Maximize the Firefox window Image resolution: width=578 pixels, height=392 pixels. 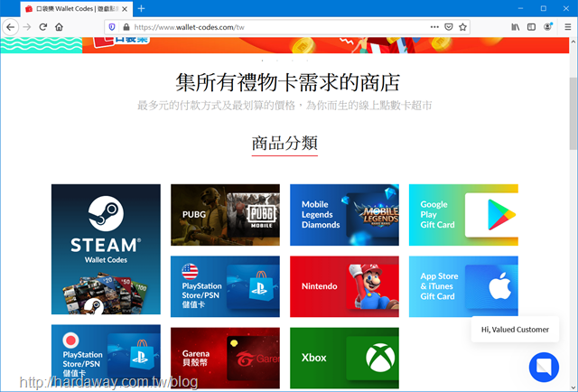(544, 8)
